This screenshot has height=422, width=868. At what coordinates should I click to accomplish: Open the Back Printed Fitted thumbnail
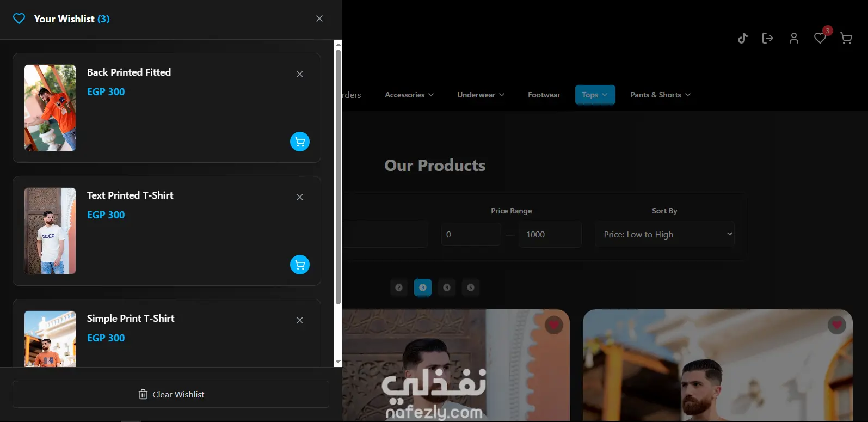50,108
